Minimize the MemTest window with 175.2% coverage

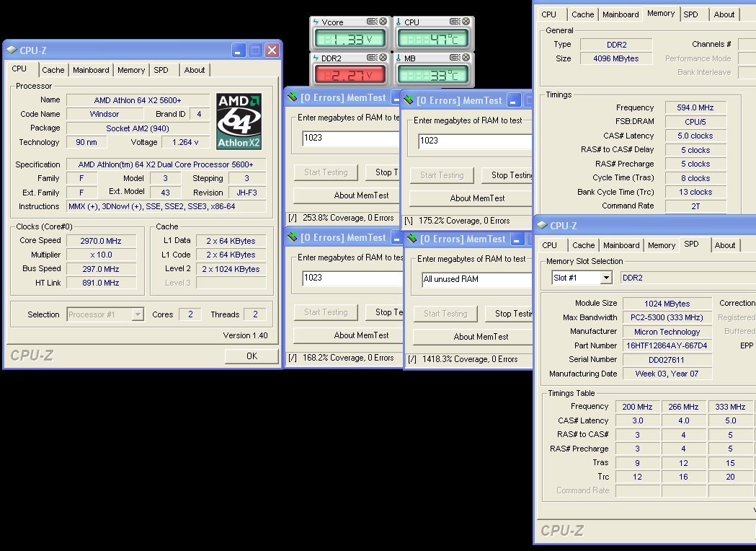[x=515, y=101]
